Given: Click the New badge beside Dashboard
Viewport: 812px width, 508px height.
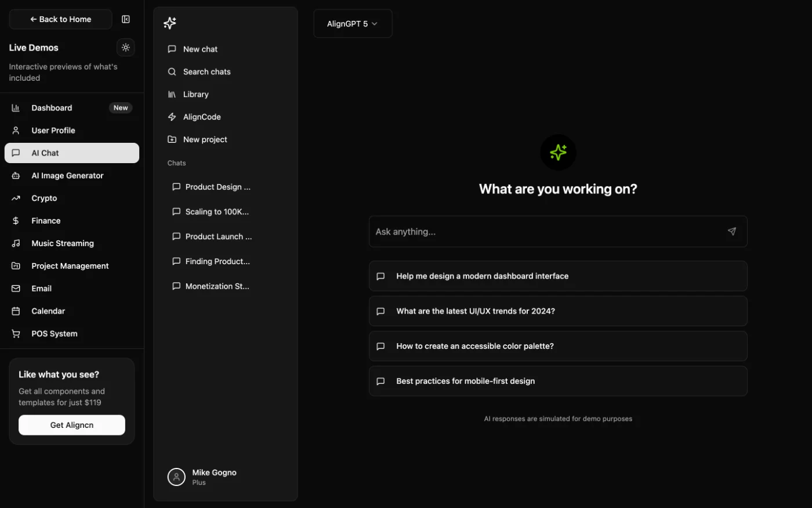Looking at the screenshot, I should point(121,108).
